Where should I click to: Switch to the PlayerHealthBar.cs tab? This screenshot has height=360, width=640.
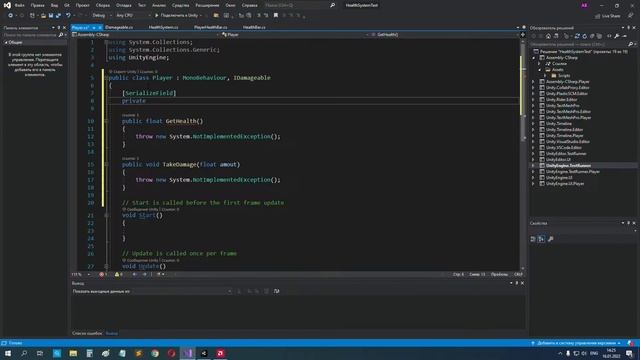211,27
